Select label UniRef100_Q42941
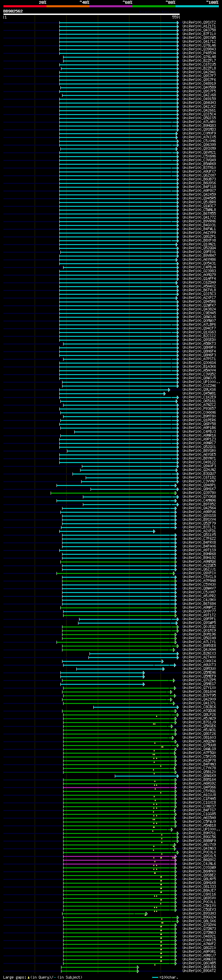This screenshot has height=980, width=222. (x=199, y=72)
